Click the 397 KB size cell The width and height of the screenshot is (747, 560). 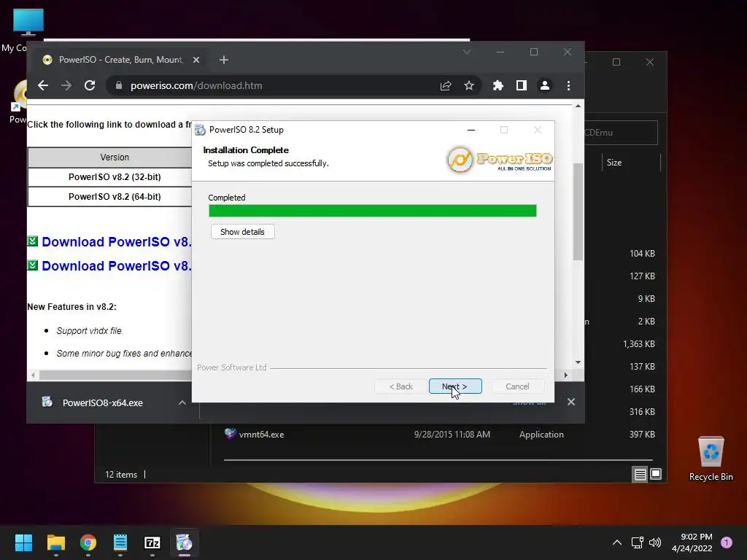[642, 435]
